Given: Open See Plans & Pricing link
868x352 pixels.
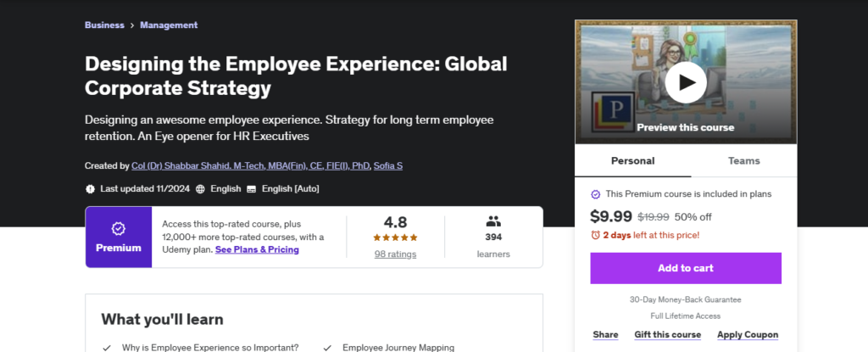Looking at the screenshot, I should [x=257, y=249].
